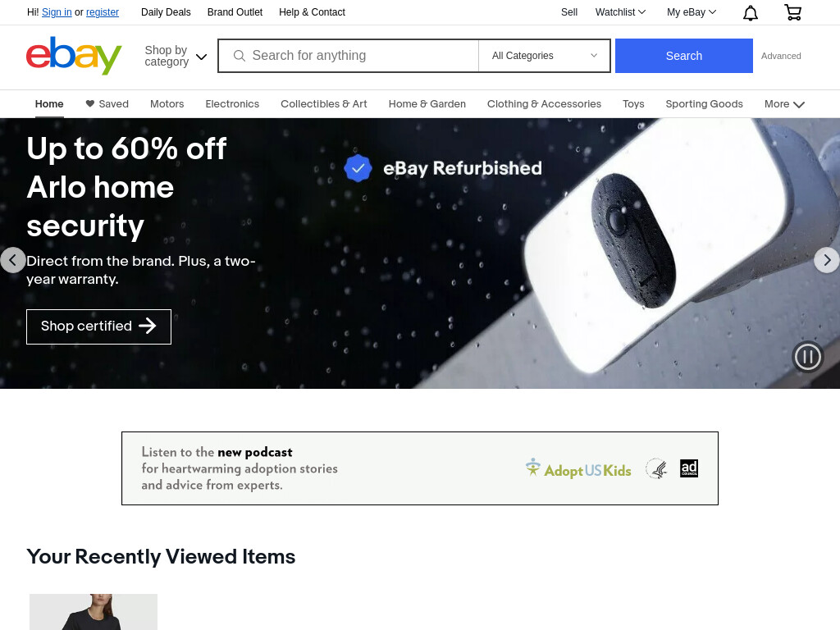The height and width of the screenshot is (630, 840).
Task: Expand the My eBay menu
Action: [x=691, y=12]
